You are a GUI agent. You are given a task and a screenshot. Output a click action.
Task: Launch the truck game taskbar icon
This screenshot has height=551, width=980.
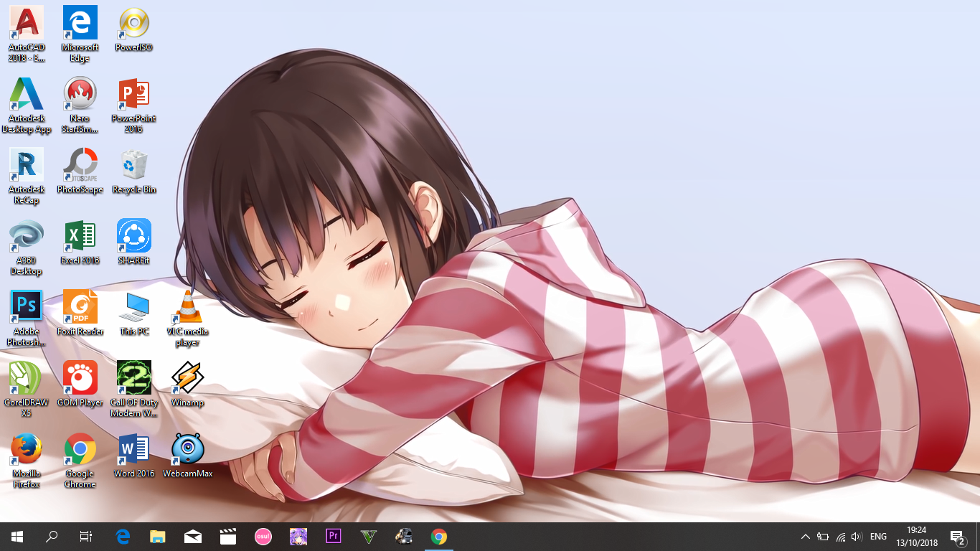click(404, 537)
